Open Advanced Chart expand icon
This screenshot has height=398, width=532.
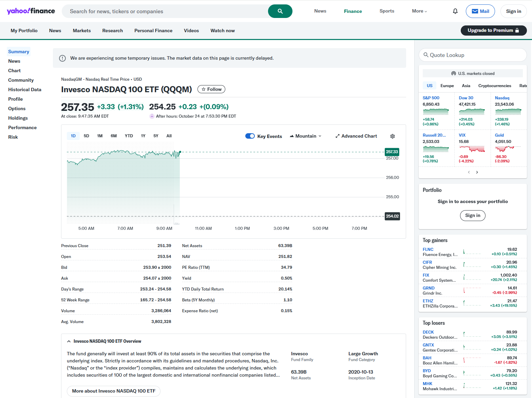(337, 136)
